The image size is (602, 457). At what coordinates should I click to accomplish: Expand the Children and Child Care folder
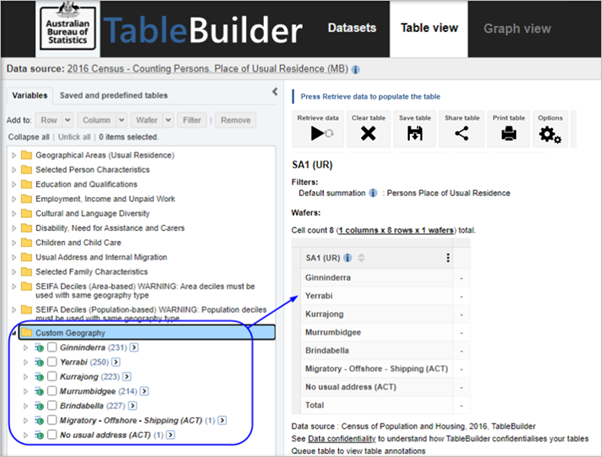14,243
